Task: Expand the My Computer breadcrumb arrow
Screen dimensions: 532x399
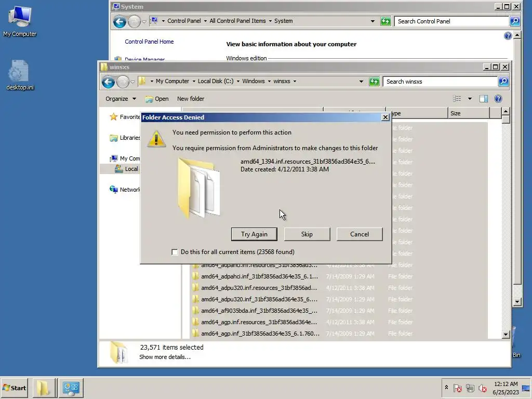Action: (x=194, y=82)
